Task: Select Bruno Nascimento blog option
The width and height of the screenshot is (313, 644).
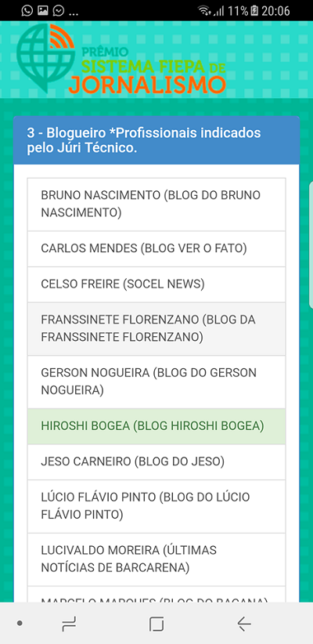Action: pos(156,204)
